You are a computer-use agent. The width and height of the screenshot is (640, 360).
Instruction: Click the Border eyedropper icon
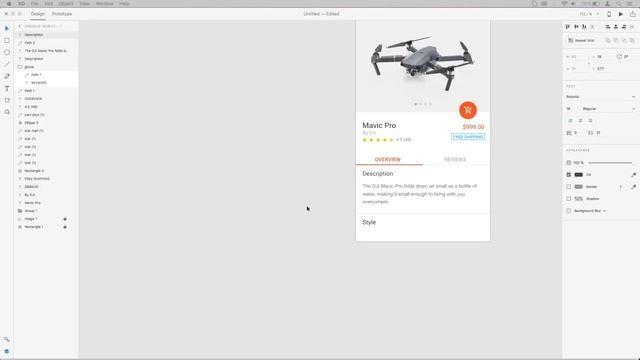pyautogui.click(x=633, y=187)
